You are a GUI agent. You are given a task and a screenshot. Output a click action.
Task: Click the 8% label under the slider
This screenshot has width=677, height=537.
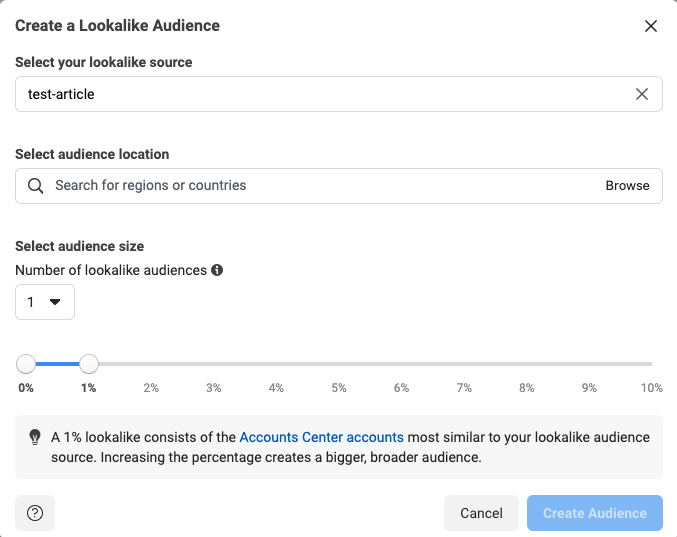tap(526, 388)
